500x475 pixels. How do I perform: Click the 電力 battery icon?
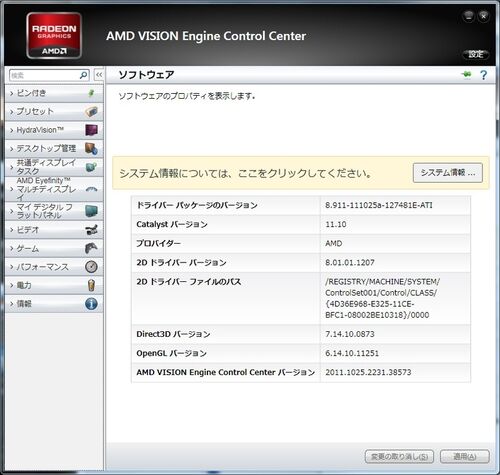pos(91,285)
